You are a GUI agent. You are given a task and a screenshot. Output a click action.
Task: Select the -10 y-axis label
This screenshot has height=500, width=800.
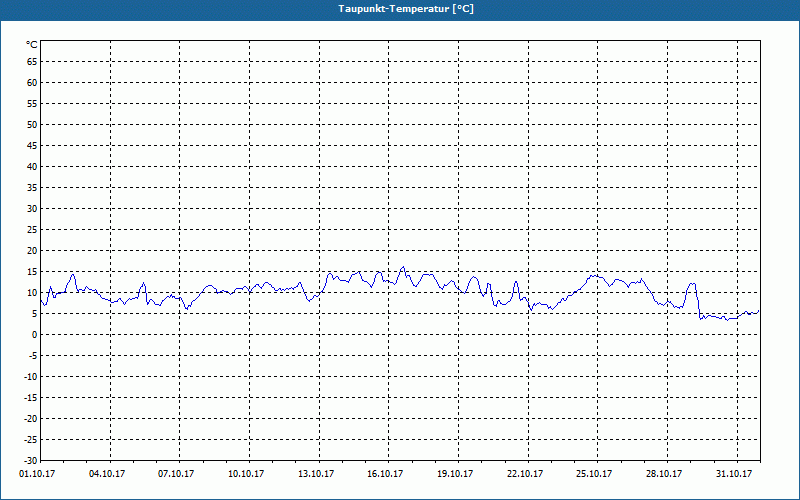(x=31, y=377)
